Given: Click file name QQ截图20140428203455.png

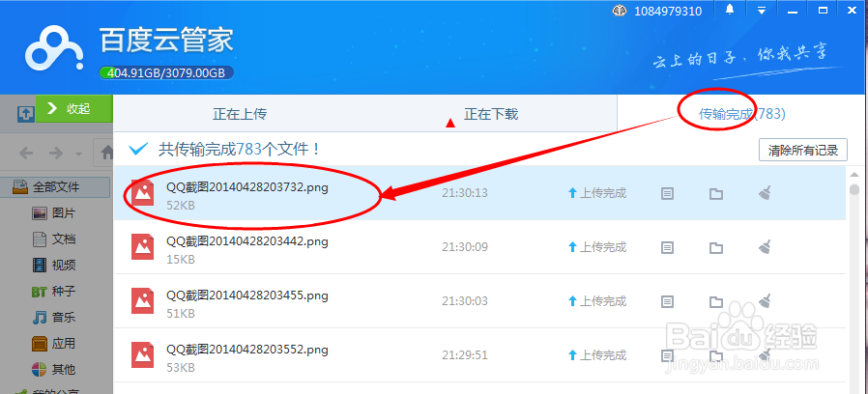Looking at the screenshot, I should (246, 295).
